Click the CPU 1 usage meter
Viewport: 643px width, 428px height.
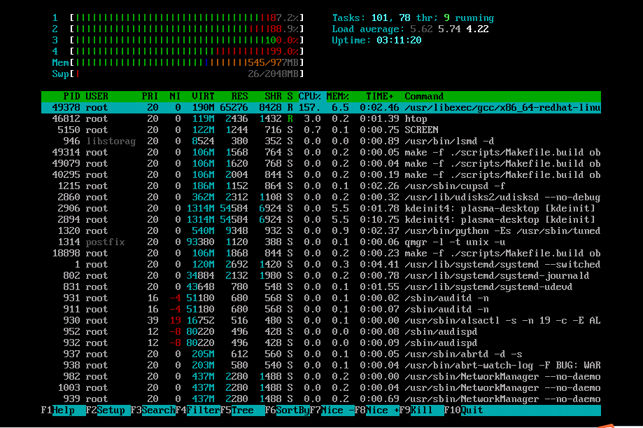click(x=178, y=18)
